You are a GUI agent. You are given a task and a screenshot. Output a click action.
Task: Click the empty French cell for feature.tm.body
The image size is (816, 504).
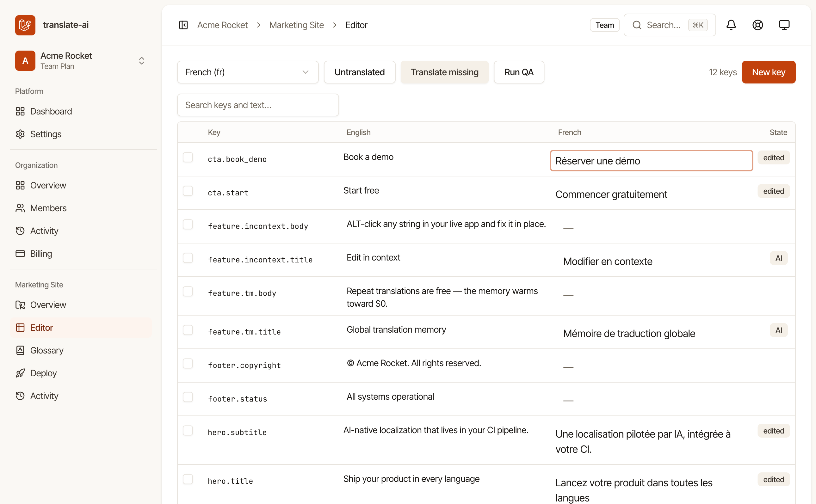click(x=568, y=295)
